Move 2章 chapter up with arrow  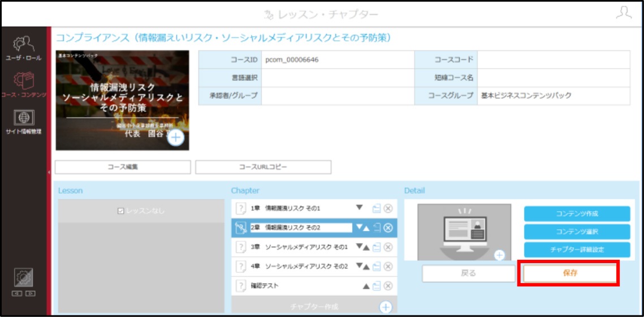click(x=366, y=229)
